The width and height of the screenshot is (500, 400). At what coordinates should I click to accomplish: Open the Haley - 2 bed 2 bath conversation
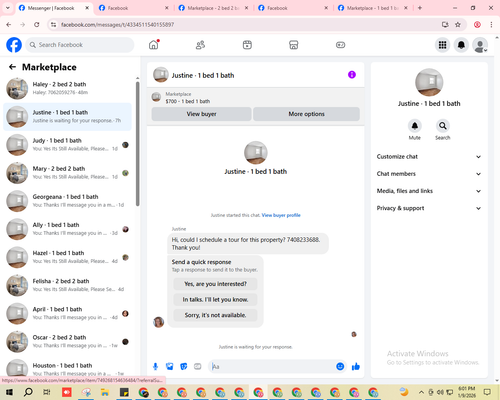[x=68, y=88]
